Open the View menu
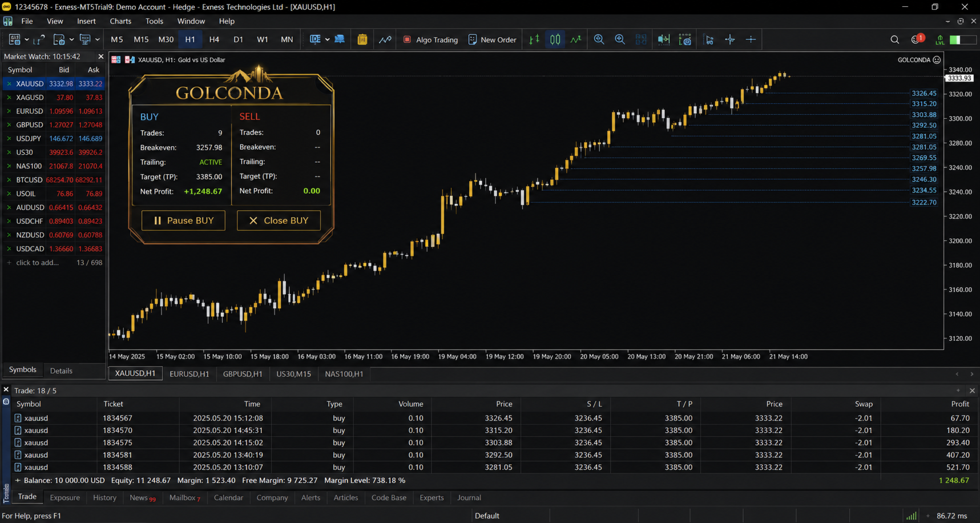Viewport: 980px width, 523px height. [x=55, y=21]
